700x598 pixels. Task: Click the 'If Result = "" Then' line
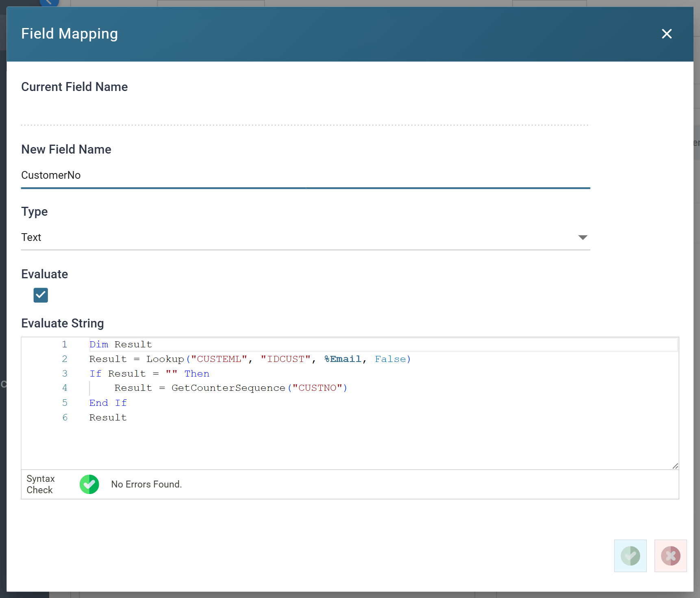[150, 374]
